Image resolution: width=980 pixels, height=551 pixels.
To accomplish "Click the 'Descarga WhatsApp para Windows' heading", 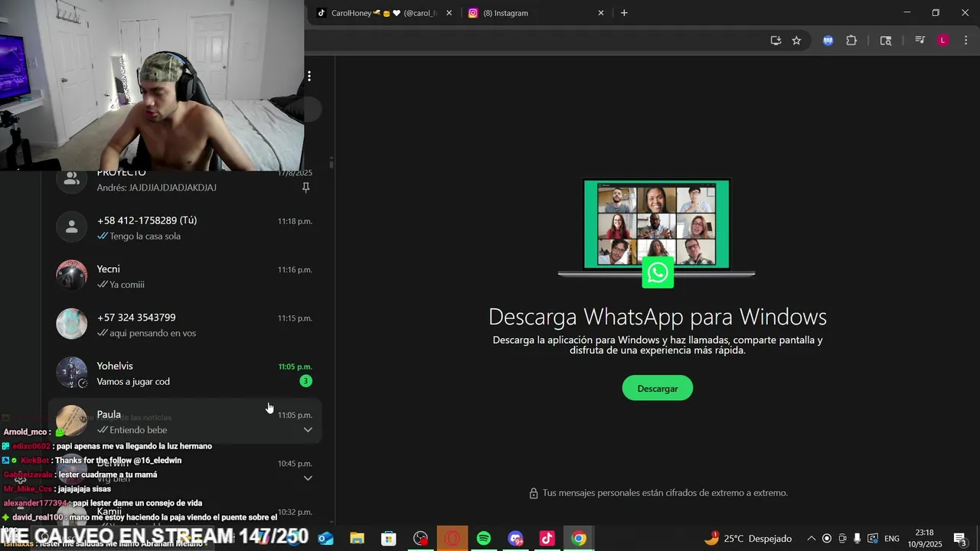I will 658,317.
